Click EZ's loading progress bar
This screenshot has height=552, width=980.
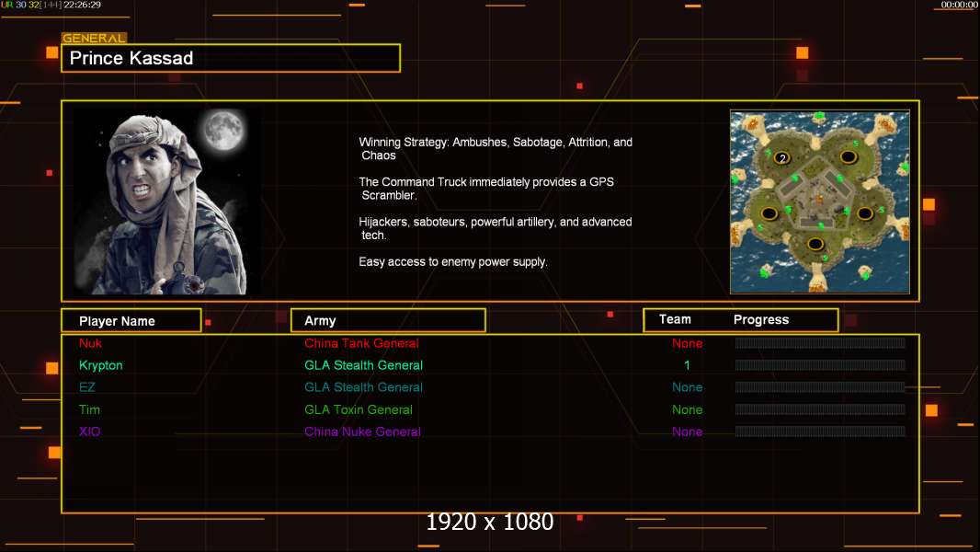(x=820, y=387)
